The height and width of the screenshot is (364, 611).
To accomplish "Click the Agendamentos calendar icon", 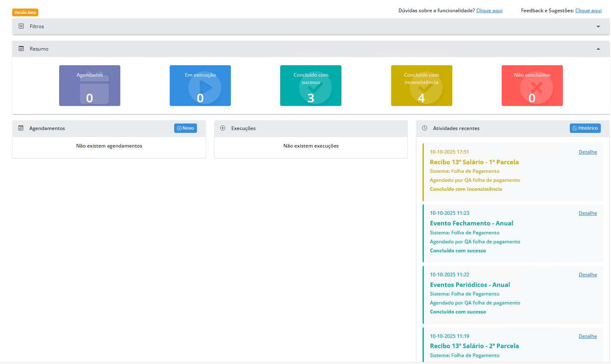I will [x=21, y=128].
